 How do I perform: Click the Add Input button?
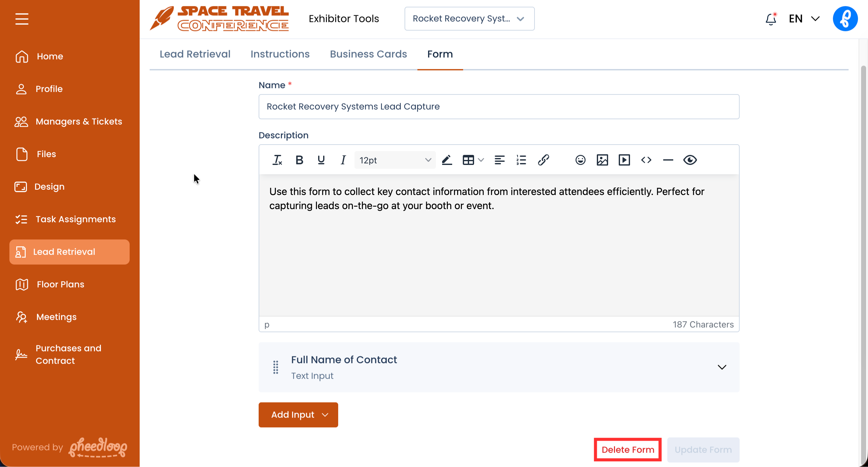(298, 414)
